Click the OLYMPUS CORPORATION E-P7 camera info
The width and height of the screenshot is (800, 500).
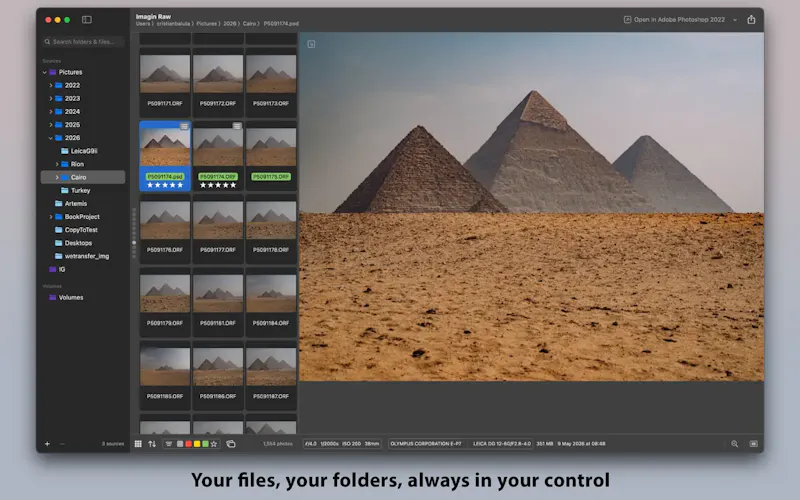(426, 444)
